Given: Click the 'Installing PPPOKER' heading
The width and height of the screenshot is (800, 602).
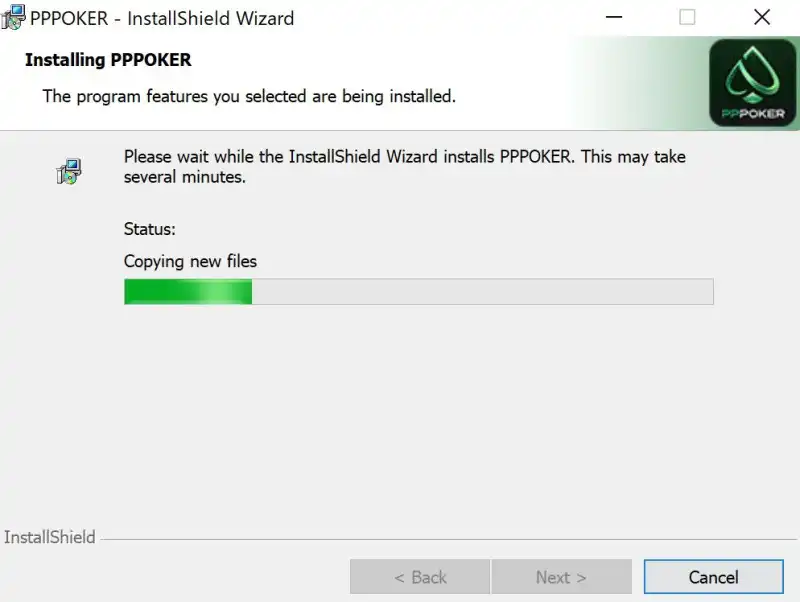Looking at the screenshot, I should pos(108,60).
